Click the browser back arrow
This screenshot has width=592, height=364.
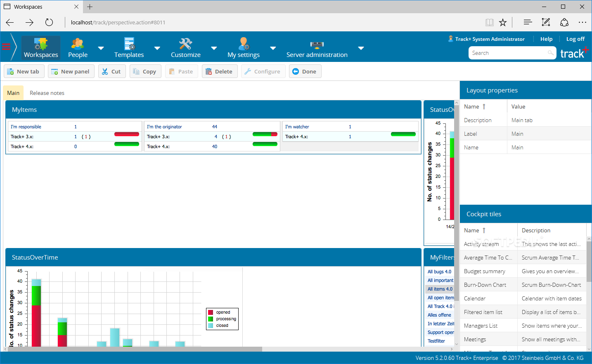tap(10, 22)
